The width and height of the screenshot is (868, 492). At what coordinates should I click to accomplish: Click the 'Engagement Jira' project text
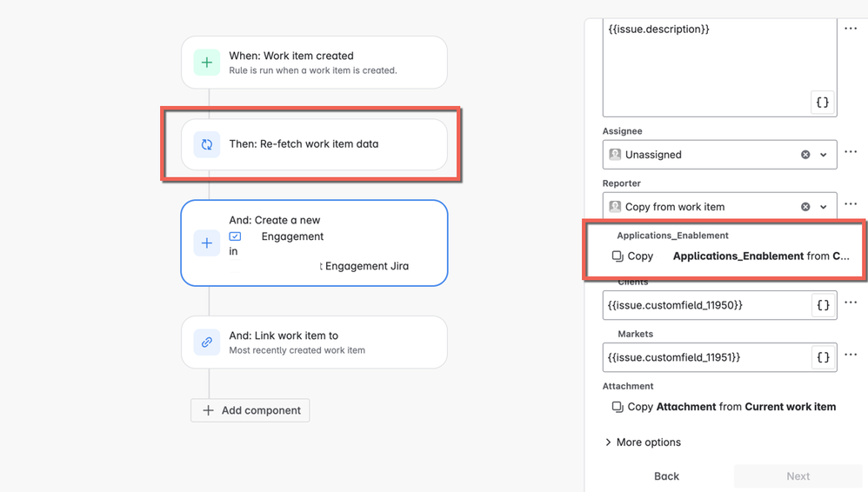tap(367, 266)
